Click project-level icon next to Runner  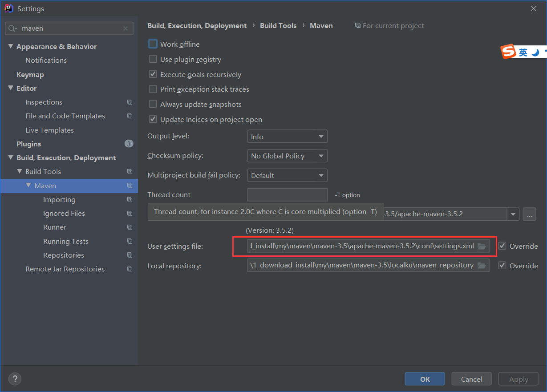point(130,227)
